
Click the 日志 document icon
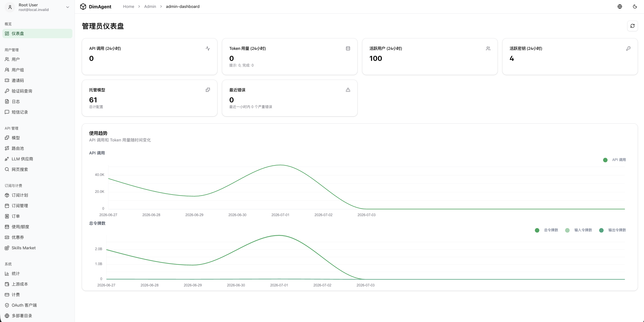point(7,101)
